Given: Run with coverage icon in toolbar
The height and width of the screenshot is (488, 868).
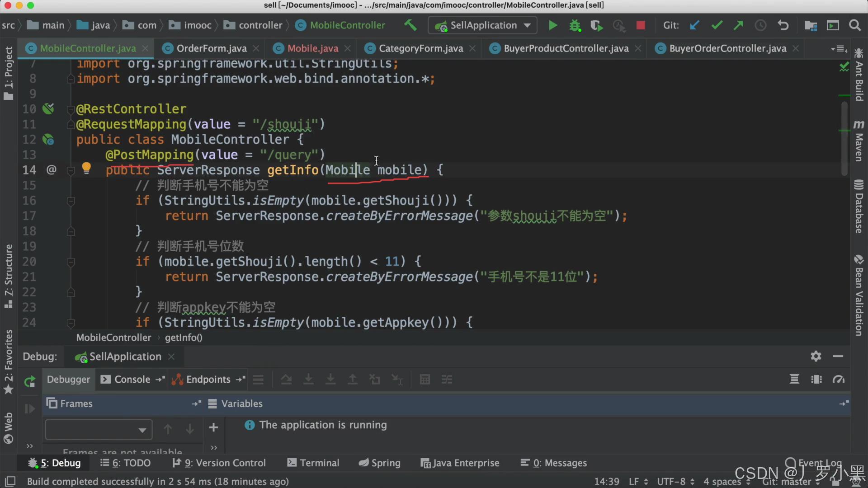Looking at the screenshot, I should [x=597, y=25].
